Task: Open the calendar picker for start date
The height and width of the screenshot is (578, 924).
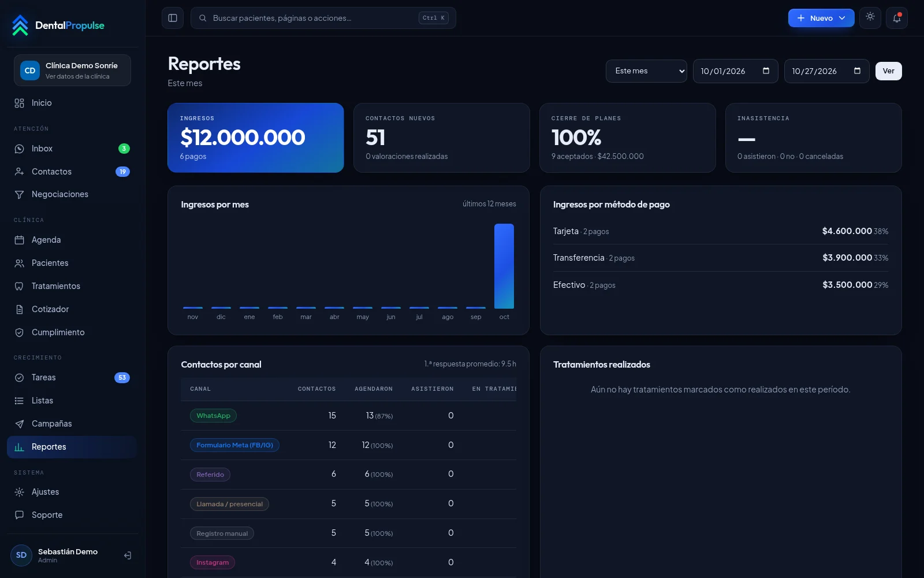Action: (x=766, y=71)
